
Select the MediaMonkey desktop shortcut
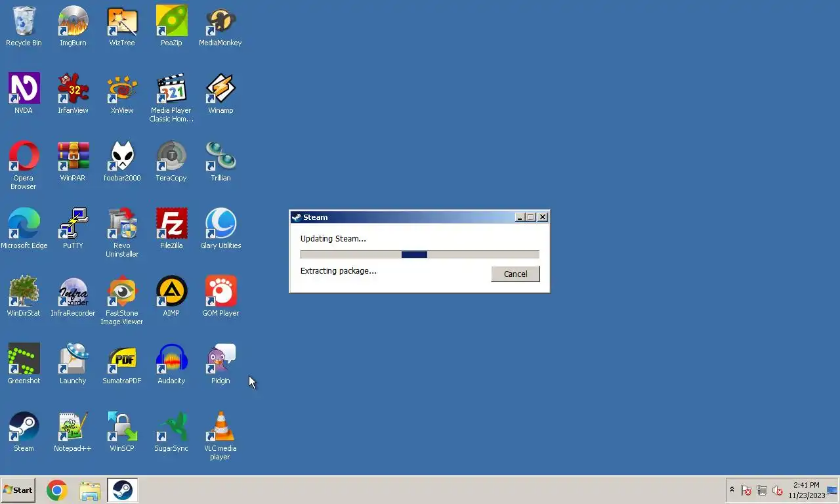coord(220,26)
